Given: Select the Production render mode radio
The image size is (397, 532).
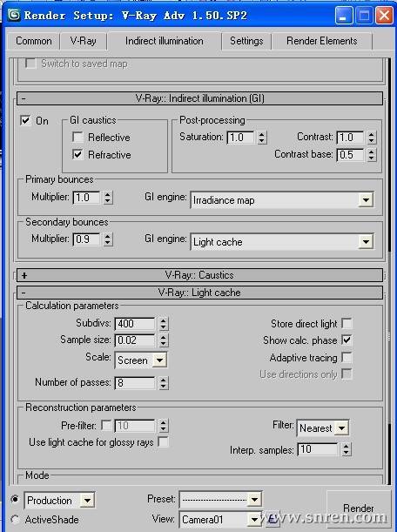Looking at the screenshot, I should [15, 500].
